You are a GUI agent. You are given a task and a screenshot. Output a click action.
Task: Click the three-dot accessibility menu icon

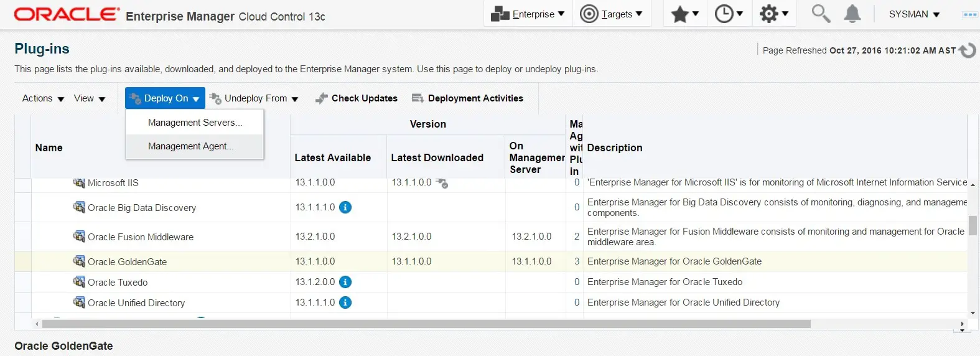[969, 14]
